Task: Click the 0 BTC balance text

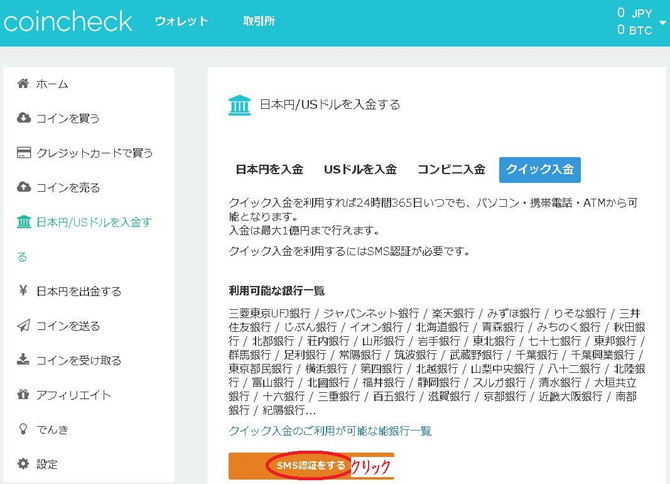Action: [635, 29]
